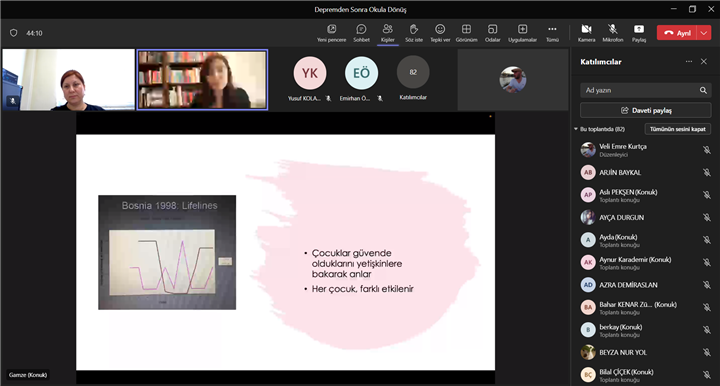Expand the Ayrıl dropdown arrow

704,33
